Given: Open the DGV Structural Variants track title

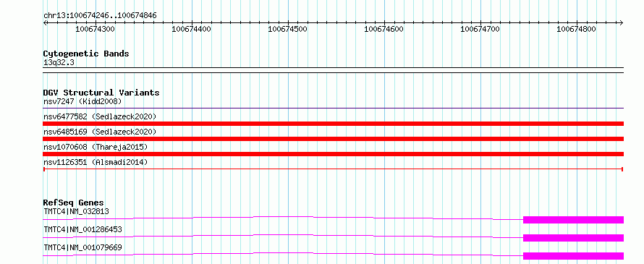Looking at the screenshot, I should pos(101,93).
